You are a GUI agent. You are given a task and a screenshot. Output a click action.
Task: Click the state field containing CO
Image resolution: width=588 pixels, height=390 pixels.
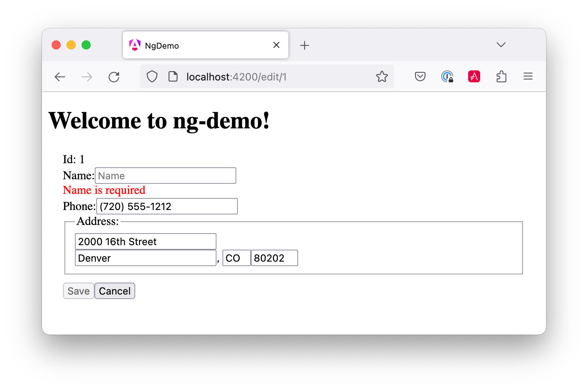[x=237, y=258]
